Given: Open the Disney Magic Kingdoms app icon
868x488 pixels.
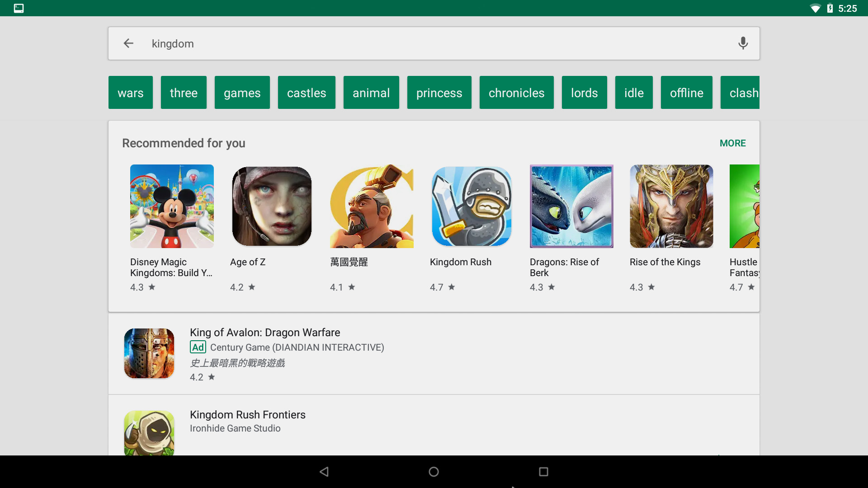Looking at the screenshot, I should pyautogui.click(x=172, y=206).
